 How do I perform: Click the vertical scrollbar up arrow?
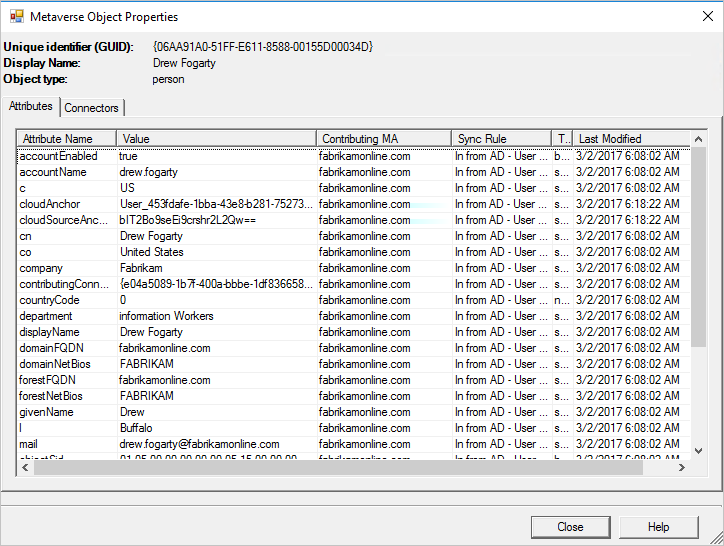click(699, 139)
